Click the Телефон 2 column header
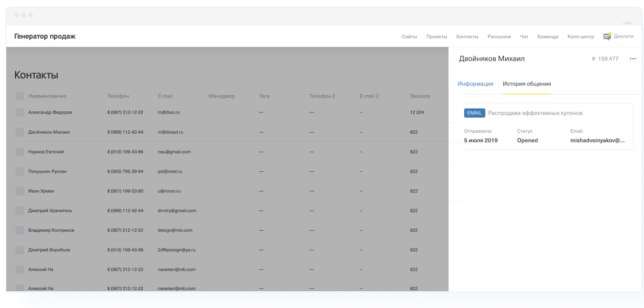The image size is (644, 308). [322, 96]
